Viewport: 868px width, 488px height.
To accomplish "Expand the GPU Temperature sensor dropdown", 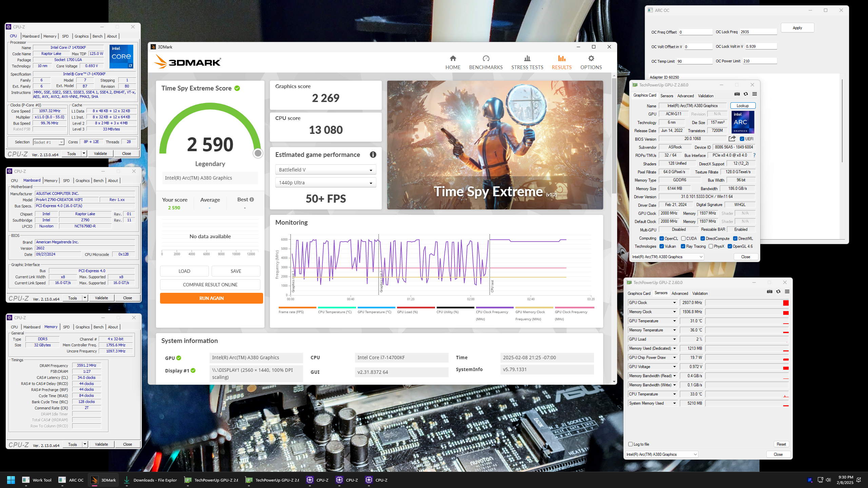I will tap(674, 321).
